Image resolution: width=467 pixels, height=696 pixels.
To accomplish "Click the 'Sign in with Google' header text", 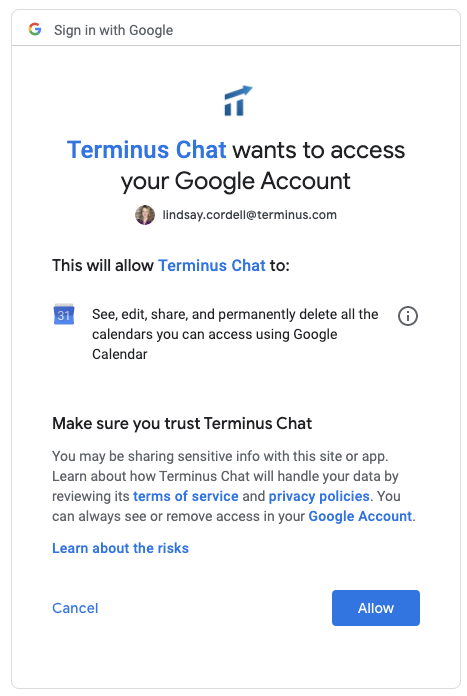I will pos(114,30).
